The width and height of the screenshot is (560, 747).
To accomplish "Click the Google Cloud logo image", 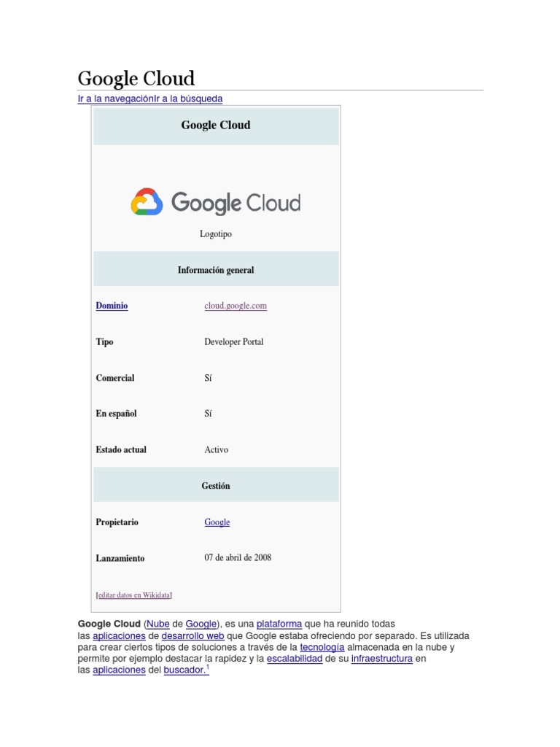I will point(216,202).
